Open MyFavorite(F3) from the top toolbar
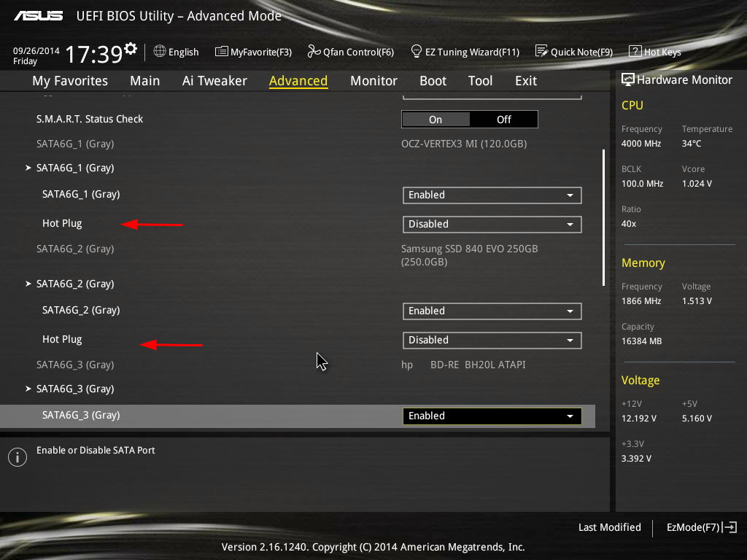This screenshot has height=560, width=747. click(222, 52)
